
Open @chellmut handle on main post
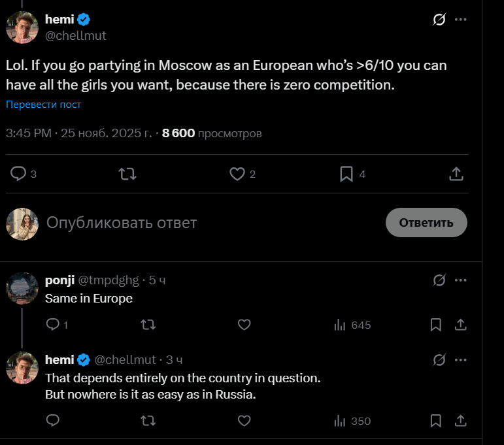(x=75, y=35)
